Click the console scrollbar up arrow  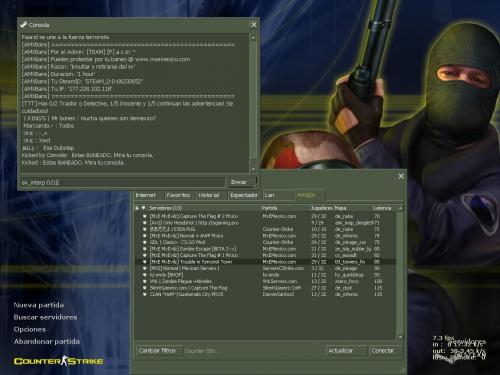[x=253, y=38]
